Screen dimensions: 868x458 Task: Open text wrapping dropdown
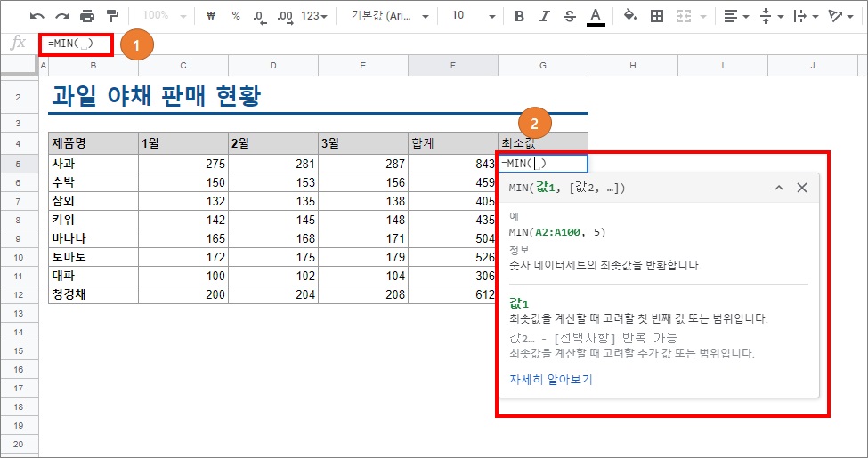coord(806,16)
